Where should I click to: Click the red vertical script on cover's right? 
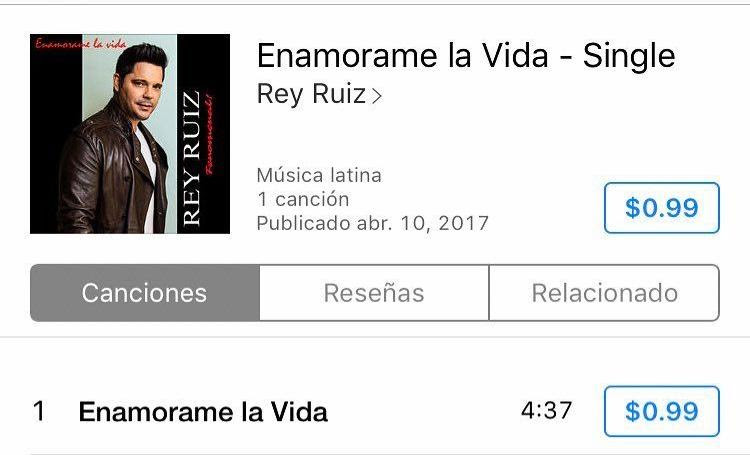pyautogui.click(x=210, y=136)
